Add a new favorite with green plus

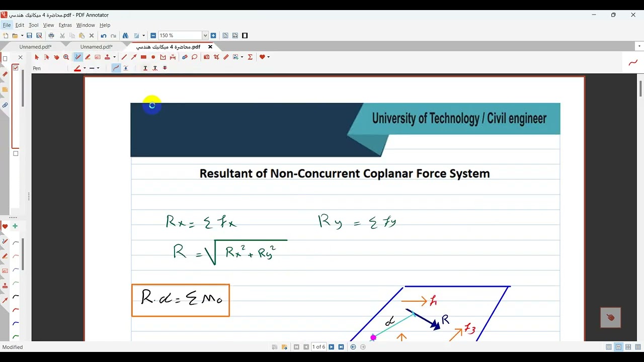point(15,226)
